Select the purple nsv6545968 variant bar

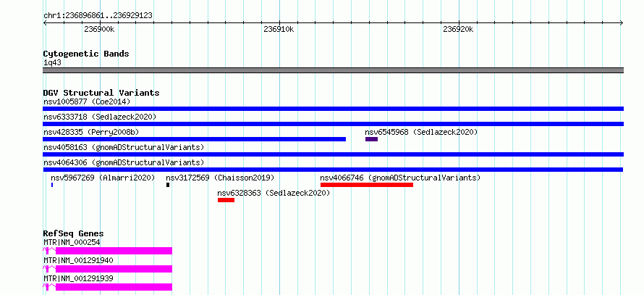pos(371,139)
